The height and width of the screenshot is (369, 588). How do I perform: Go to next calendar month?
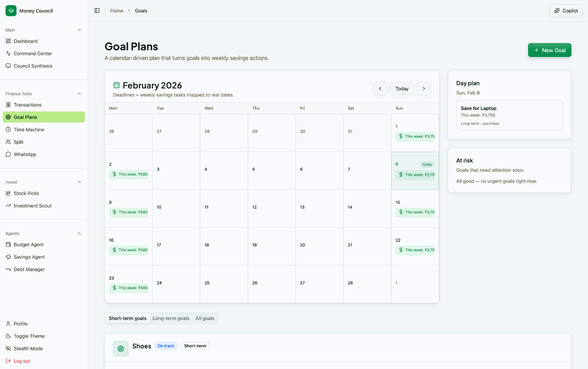point(424,89)
